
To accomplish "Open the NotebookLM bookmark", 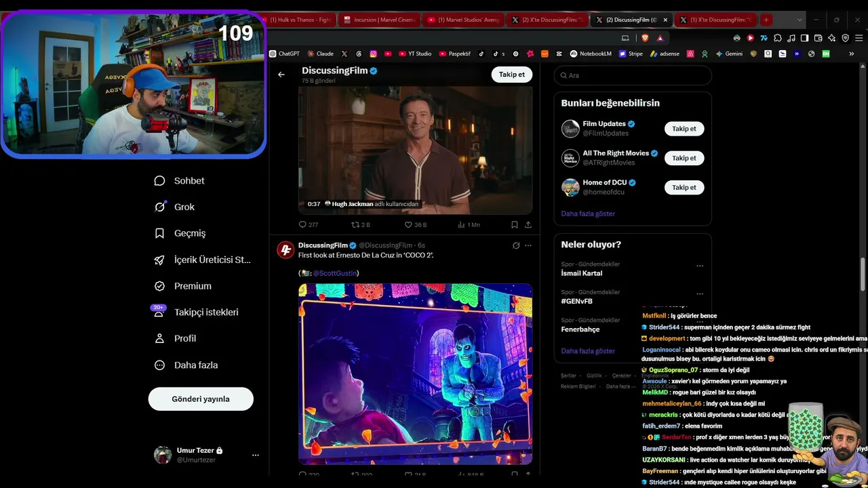I will [x=591, y=54].
